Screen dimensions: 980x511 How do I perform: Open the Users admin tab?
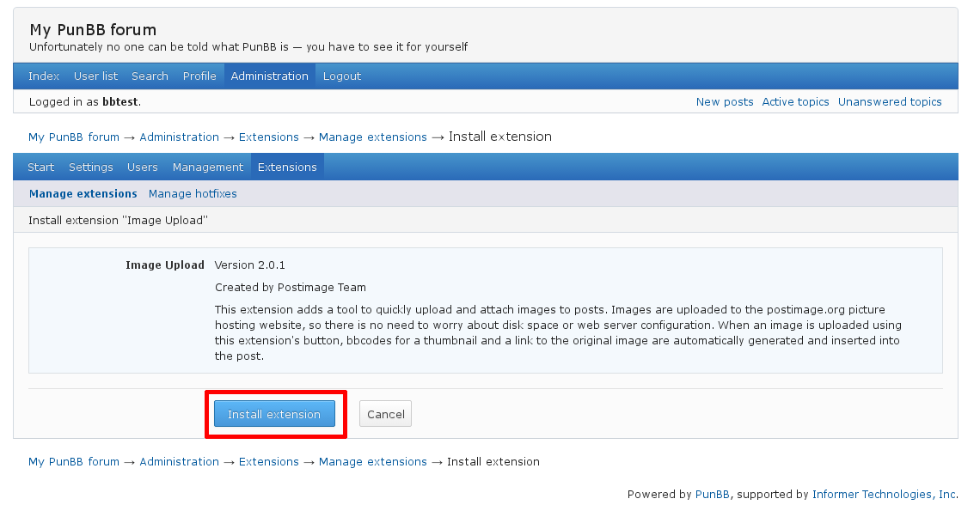coord(143,167)
